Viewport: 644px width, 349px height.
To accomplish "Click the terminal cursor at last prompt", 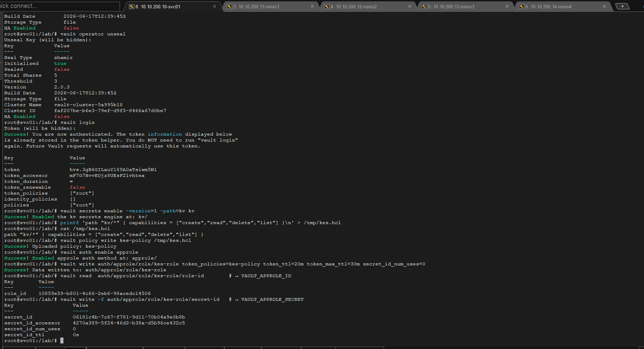I will (62, 341).
